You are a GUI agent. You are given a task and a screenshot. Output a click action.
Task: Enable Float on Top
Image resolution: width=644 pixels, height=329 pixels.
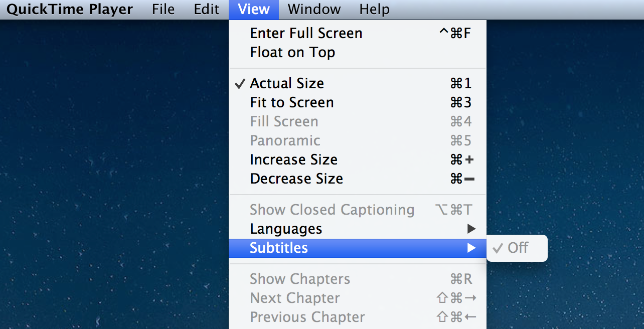pos(292,52)
